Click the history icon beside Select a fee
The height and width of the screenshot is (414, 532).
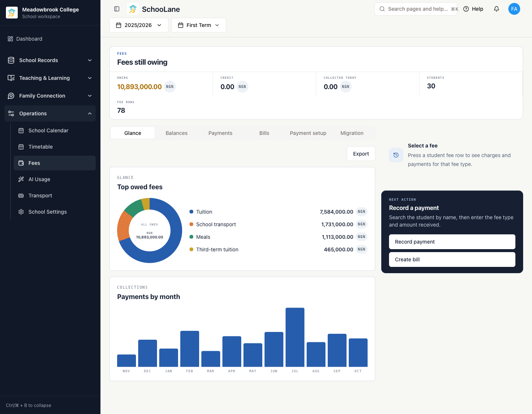point(396,155)
